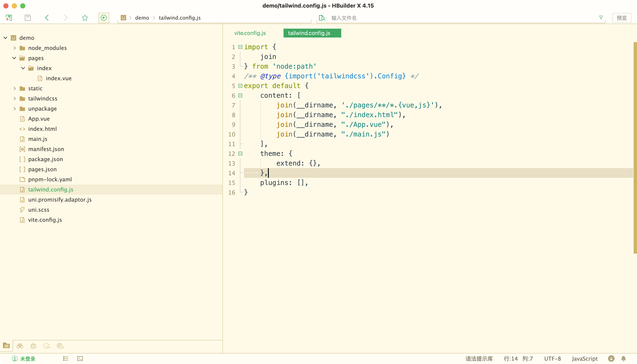Collapse the index folder under pages
The image size is (637, 364).
click(23, 68)
